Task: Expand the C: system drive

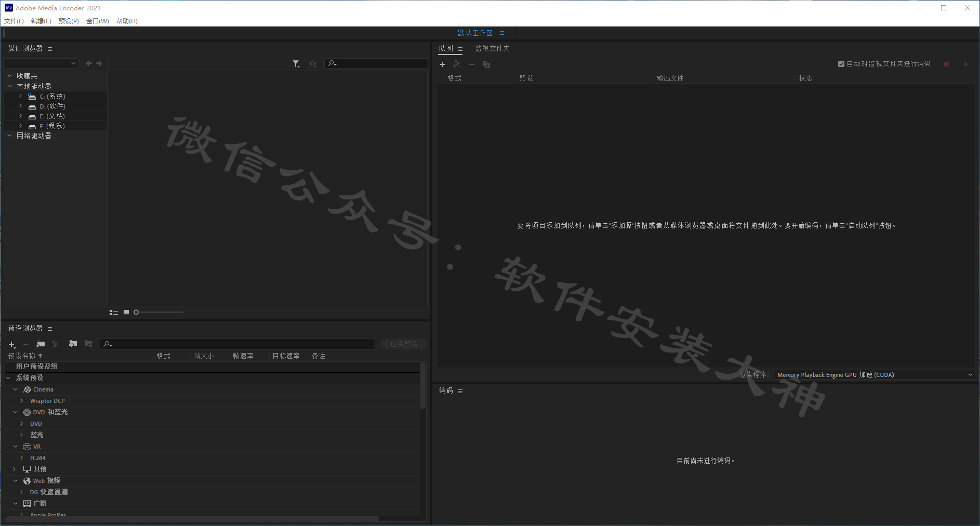Action: (21, 96)
